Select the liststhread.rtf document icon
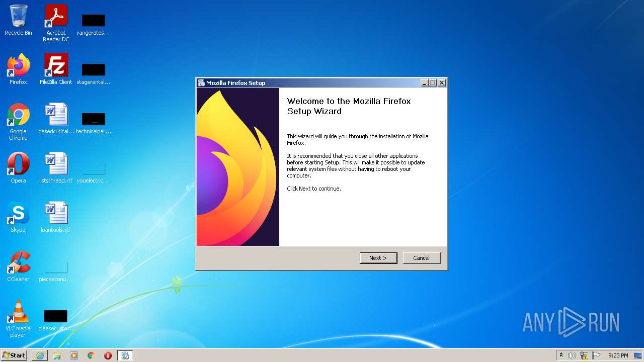Image resolution: width=644 pixels, height=362 pixels. coord(56,168)
